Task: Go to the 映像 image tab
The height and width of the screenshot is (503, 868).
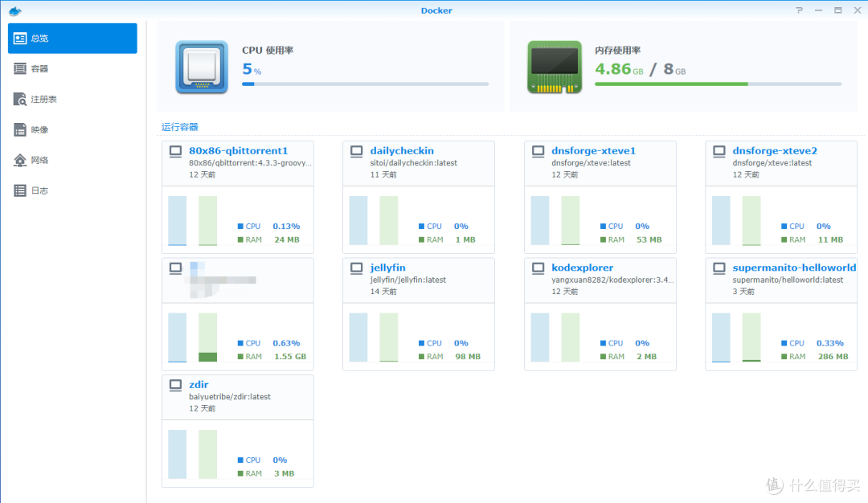Action: (72, 129)
